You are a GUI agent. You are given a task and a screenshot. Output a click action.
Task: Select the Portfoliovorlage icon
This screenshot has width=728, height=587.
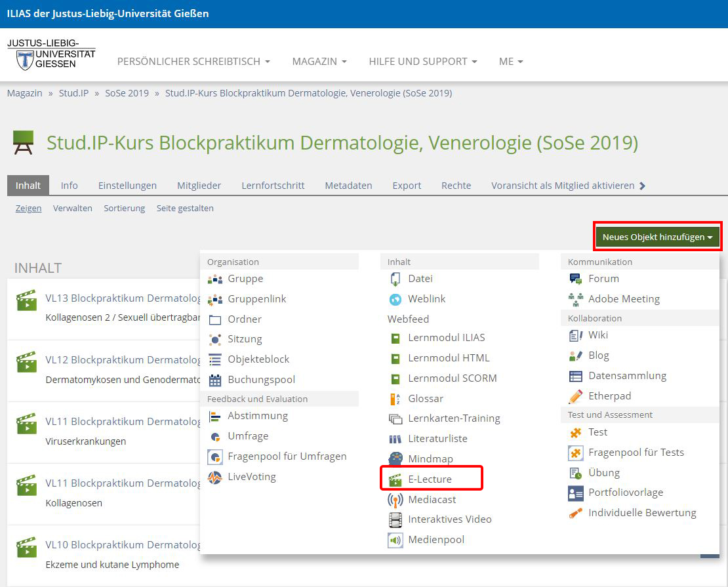[x=576, y=493]
